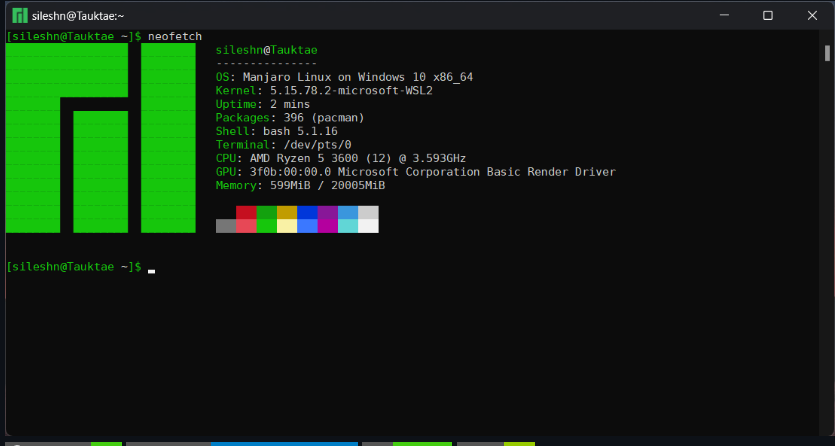
Task: Click the pale yellow swatch in the bottom palette row
Action: point(287,226)
